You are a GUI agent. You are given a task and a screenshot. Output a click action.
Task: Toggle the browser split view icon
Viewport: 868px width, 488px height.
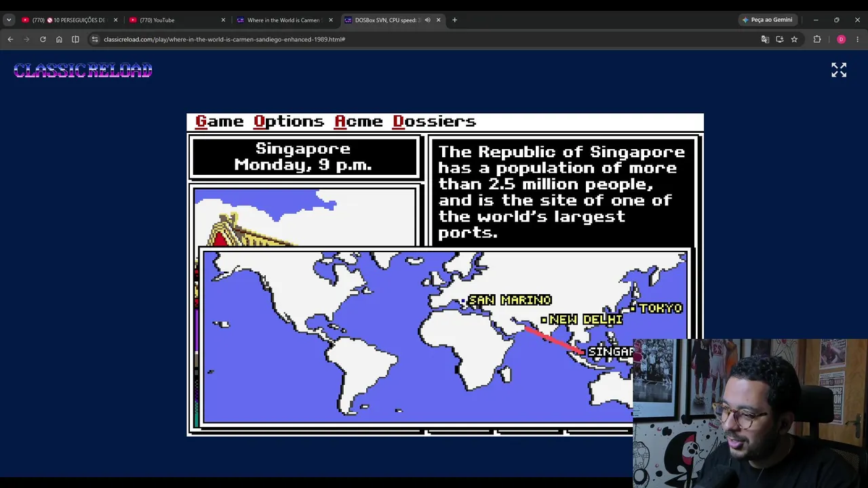(x=75, y=39)
